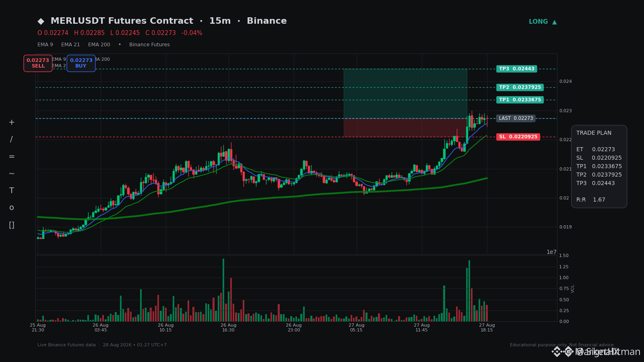The image size is (644, 362).
Task: Select the rectangle brackets tool
Action: [x=12, y=225]
